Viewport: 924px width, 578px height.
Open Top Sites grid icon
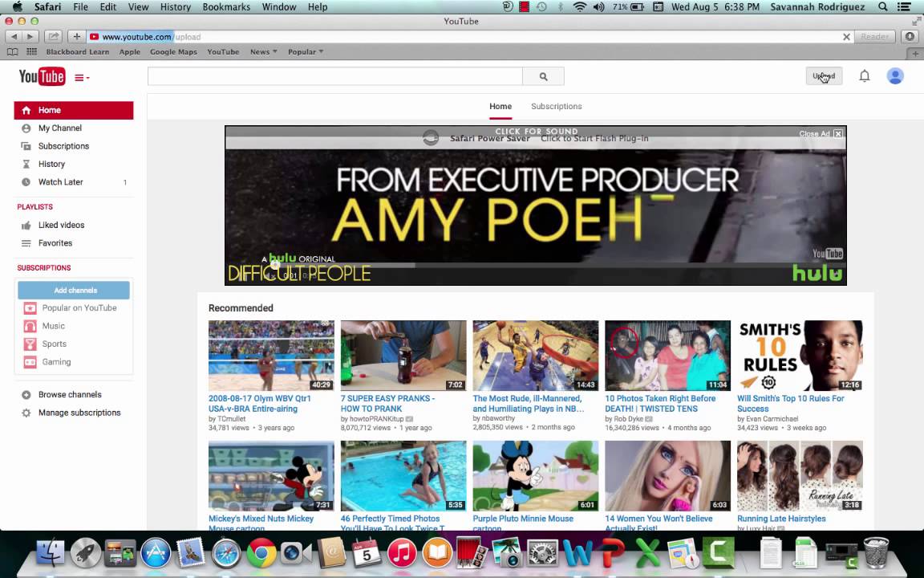tap(32, 52)
